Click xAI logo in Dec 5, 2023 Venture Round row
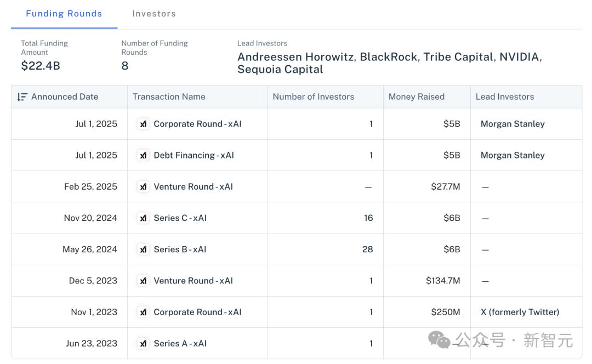Screen dimensions: 592x364 (x=143, y=281)
